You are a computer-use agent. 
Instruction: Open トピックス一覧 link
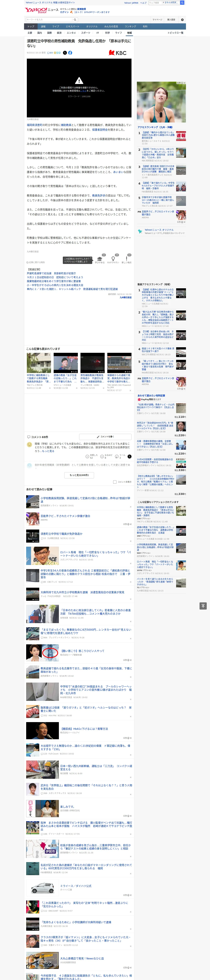pos(175,33)
